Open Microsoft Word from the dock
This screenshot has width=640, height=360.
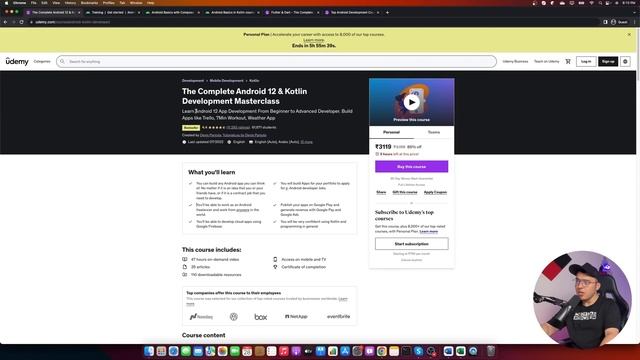click(448, 351)
